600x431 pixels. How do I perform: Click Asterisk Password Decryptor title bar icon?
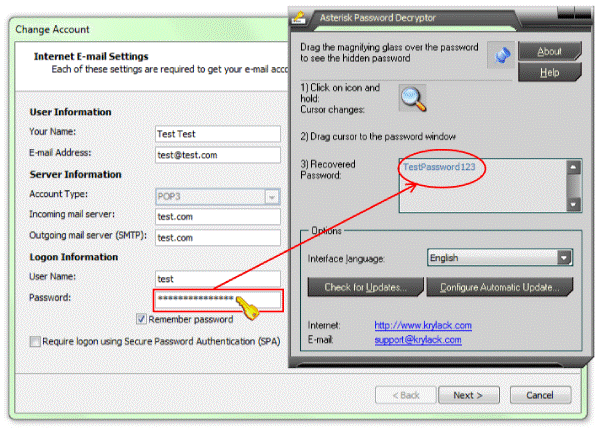(x=299, y=18)
